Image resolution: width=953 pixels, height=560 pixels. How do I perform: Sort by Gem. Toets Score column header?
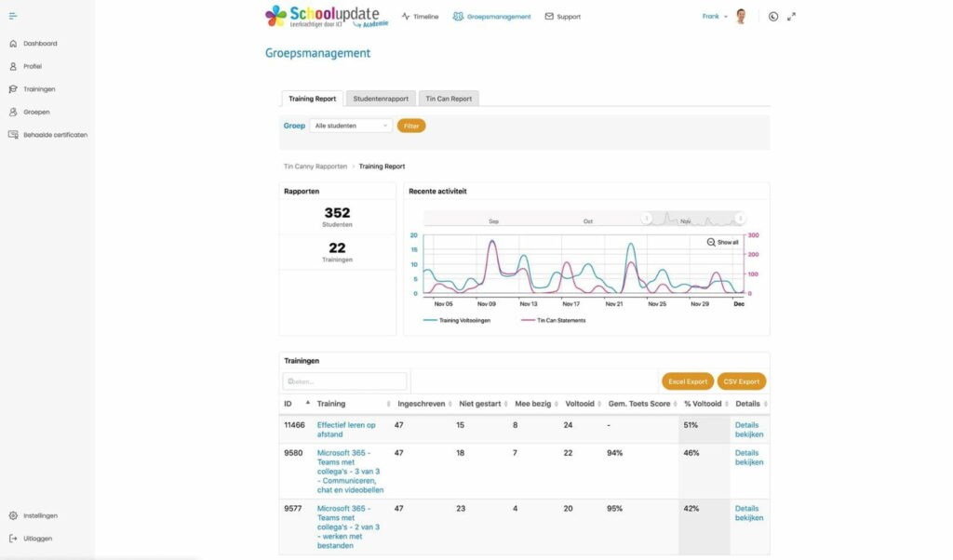pyautogui.click(x=642, y=404)
